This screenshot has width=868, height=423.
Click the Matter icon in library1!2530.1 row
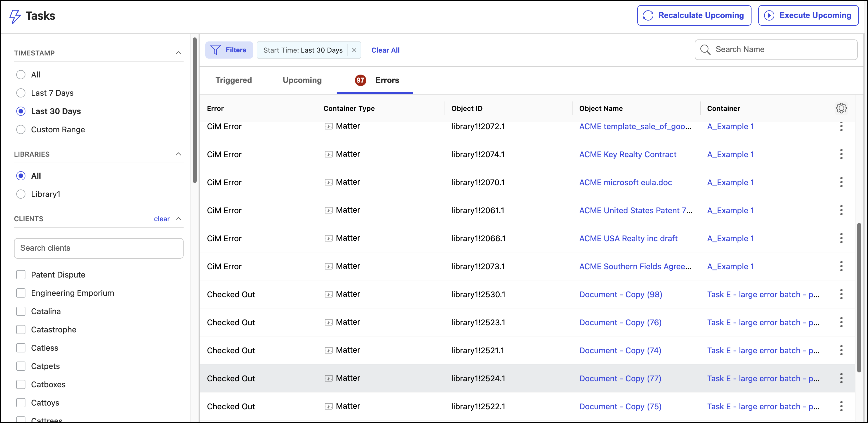tap(328, 294)
